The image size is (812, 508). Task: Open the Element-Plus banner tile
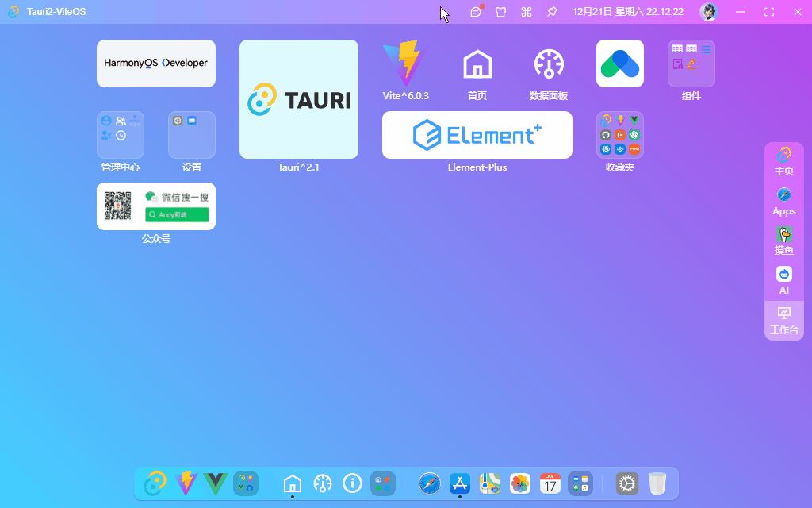coord(477,135)
